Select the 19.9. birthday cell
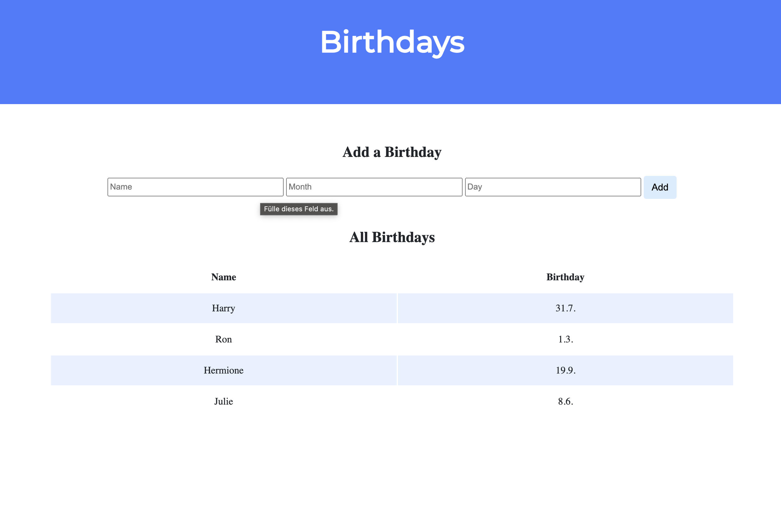The height and width of the screenshot is (532, 781). pyautogui.click(x=565, y=370)
